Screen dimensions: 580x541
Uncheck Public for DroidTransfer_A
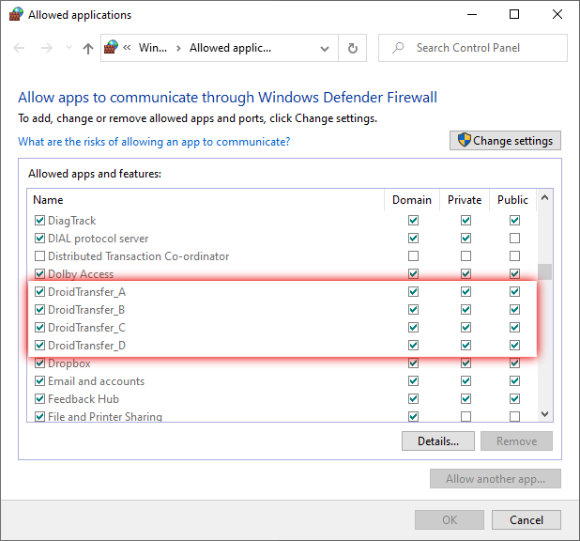point(514,292)
